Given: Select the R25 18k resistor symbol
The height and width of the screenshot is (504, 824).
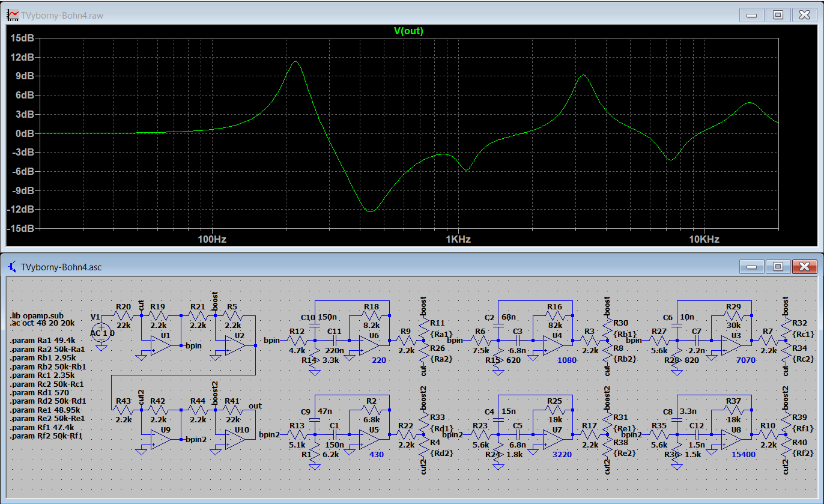Looking at the screenshot, I should coord(554,410).
